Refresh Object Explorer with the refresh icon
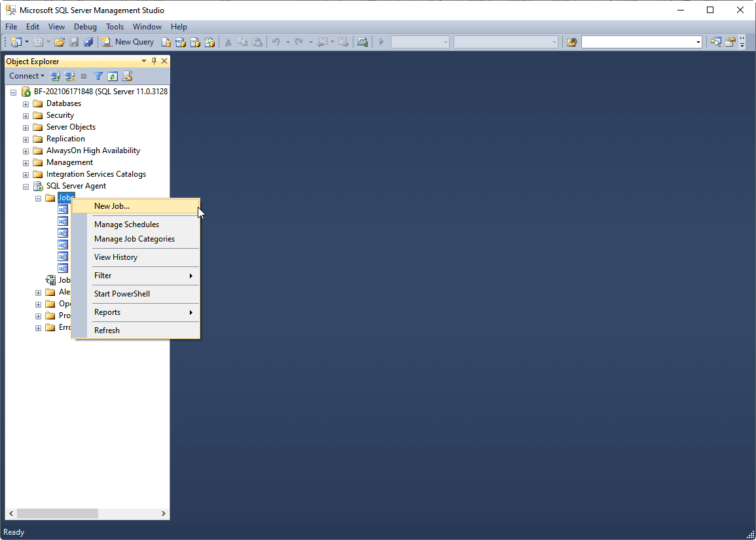756x540 pixels. 113,76
